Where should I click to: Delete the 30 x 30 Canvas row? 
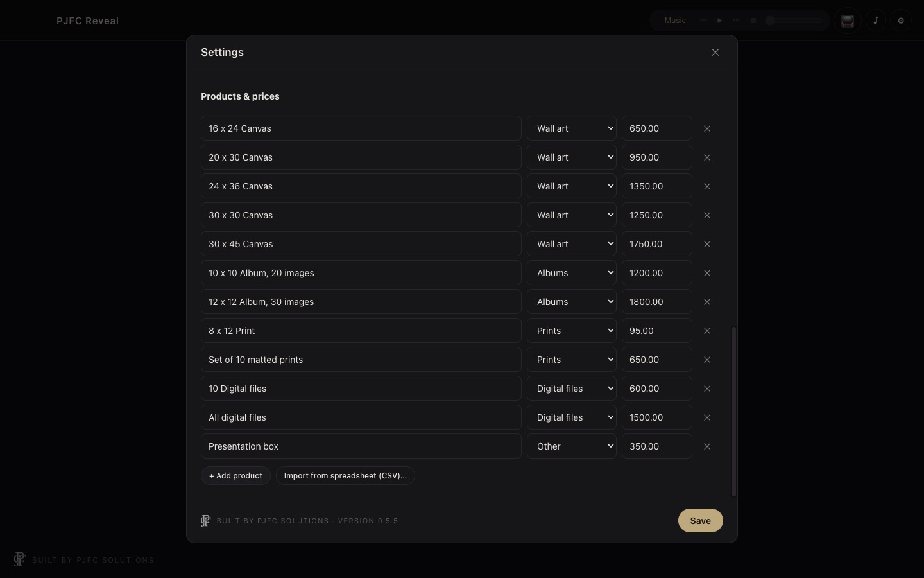tap(707, 215)
